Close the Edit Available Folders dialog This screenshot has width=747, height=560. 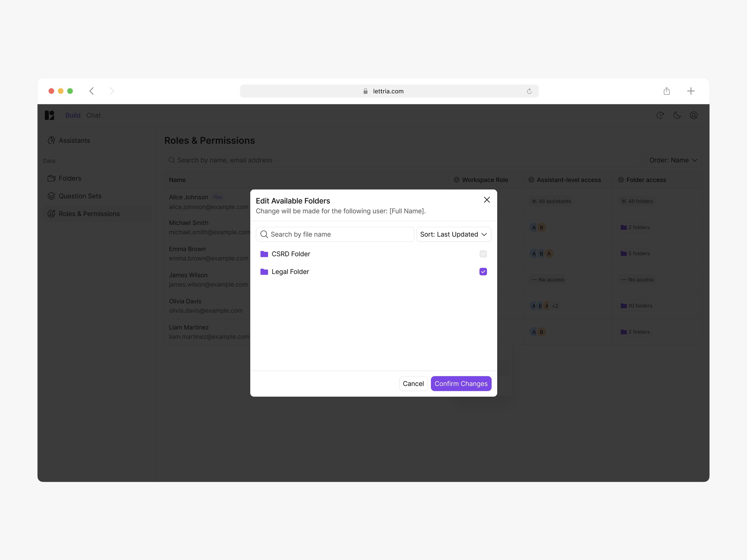click(x=487, y=200)
